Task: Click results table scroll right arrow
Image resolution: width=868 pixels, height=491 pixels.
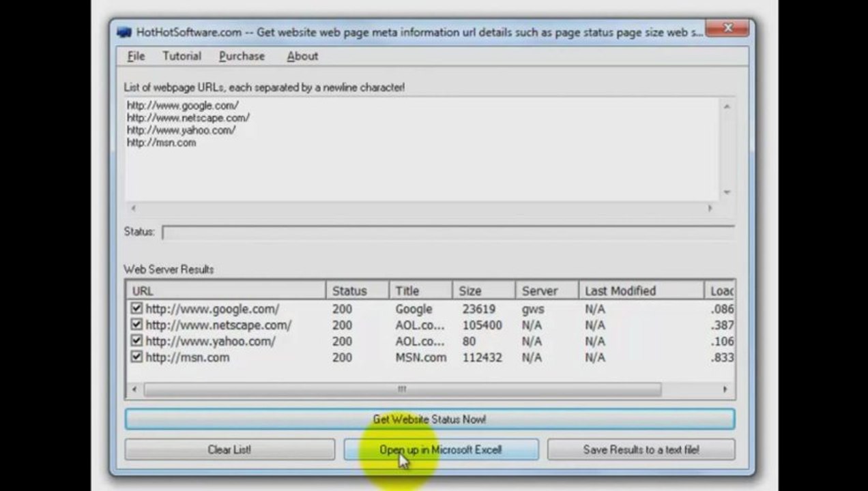Action: (x=725, y=389)
